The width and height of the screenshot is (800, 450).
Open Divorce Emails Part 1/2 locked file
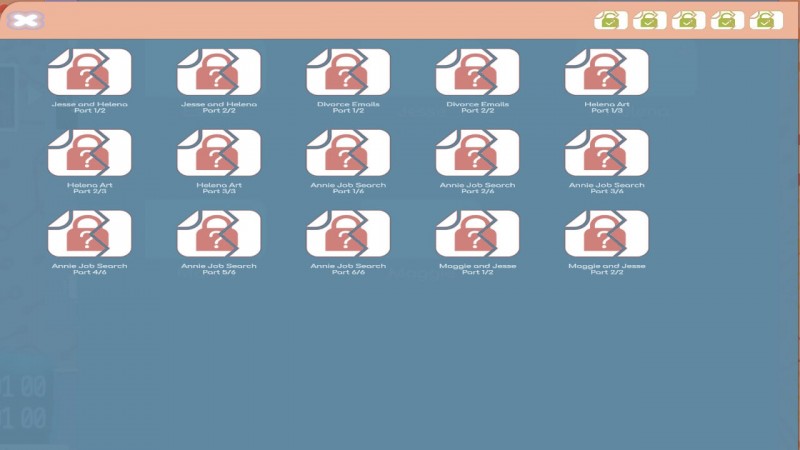pyautogui.click(x=348, y=73)
